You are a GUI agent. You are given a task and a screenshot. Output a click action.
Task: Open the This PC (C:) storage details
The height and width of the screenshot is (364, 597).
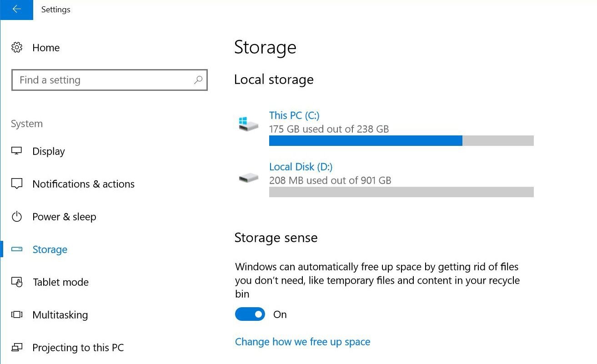(294, 115)
